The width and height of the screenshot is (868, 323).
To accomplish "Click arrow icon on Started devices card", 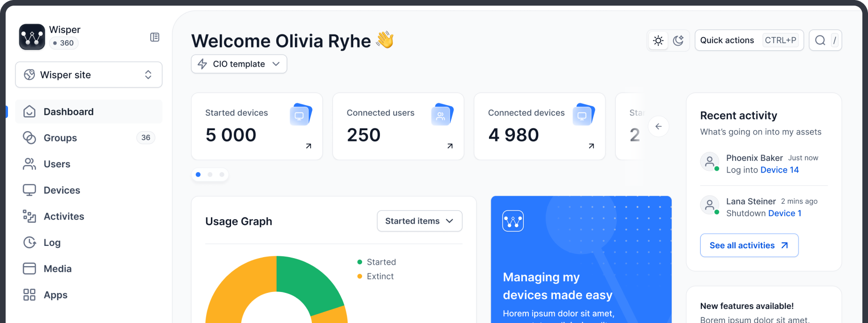I will (309, 146).
